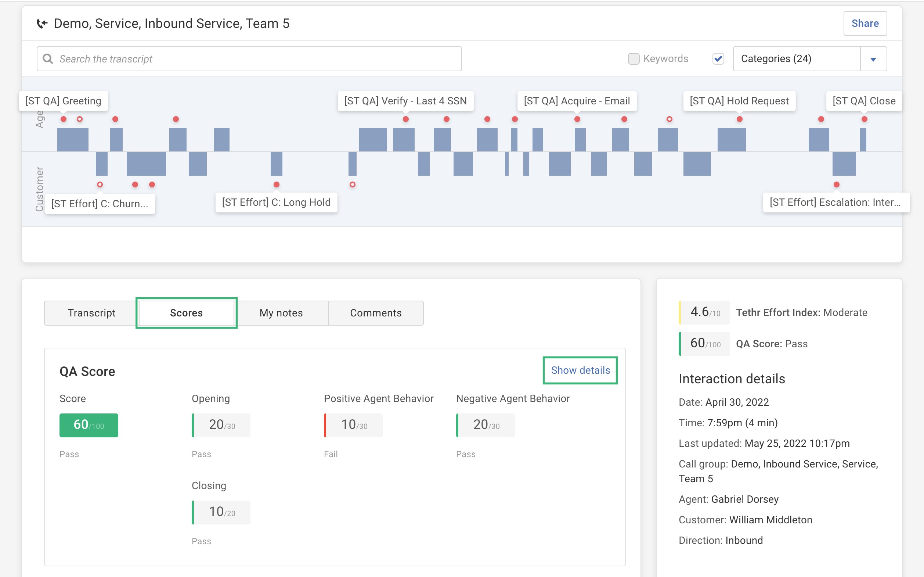Open the My notes tab
This screenshot has height=577, width=924.
pos(281,313)
